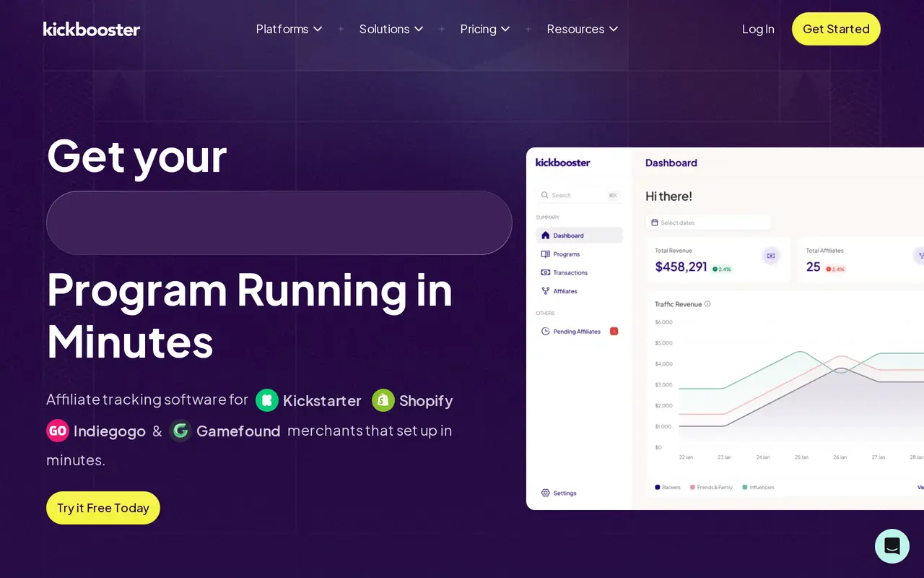Screen dimensions: 924x578
Task: Click the Backers legend swatch
Action: tap(658, 488)
